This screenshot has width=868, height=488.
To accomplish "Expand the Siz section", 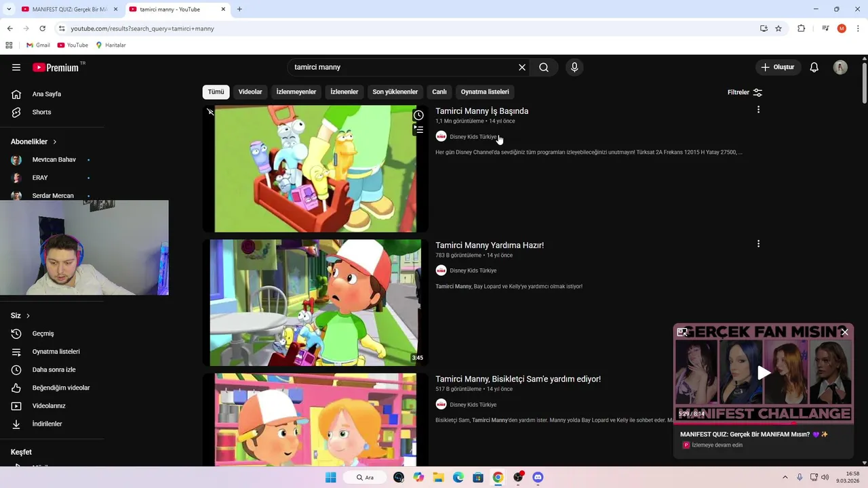I will (20, 316).
